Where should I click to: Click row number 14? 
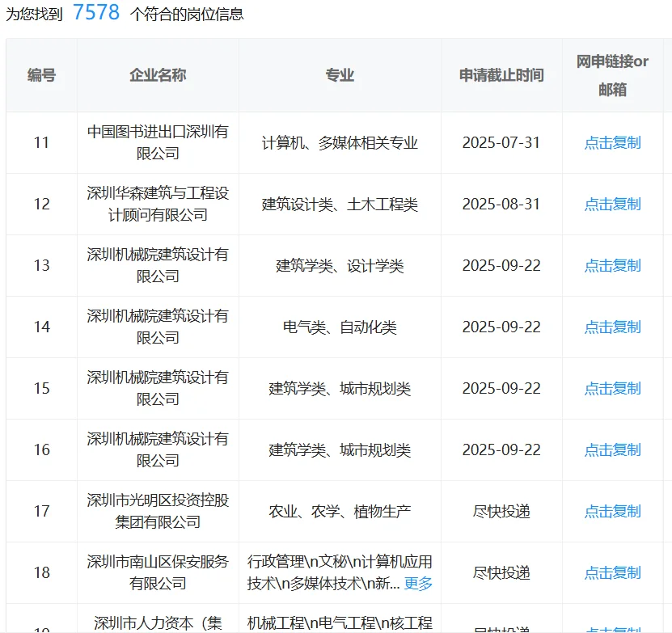[41, 327]
